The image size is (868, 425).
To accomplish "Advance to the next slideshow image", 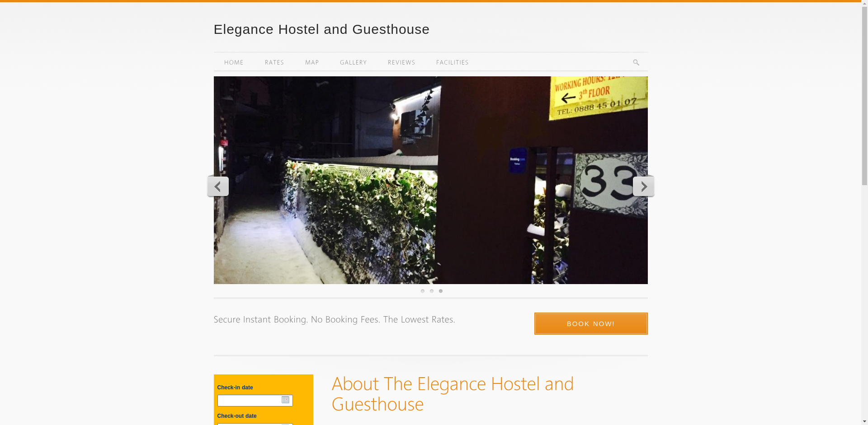I will pyautogui.click(x=643, y=186).
